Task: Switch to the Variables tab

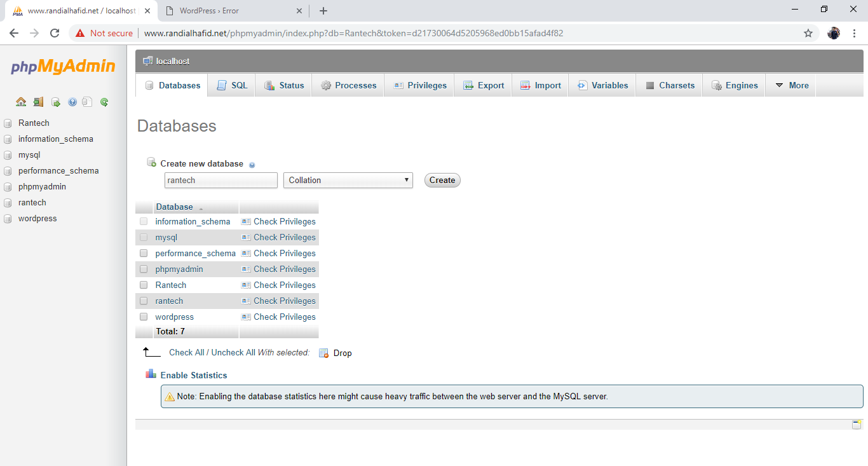Action: pyautogui.click(x=602, y=85)
